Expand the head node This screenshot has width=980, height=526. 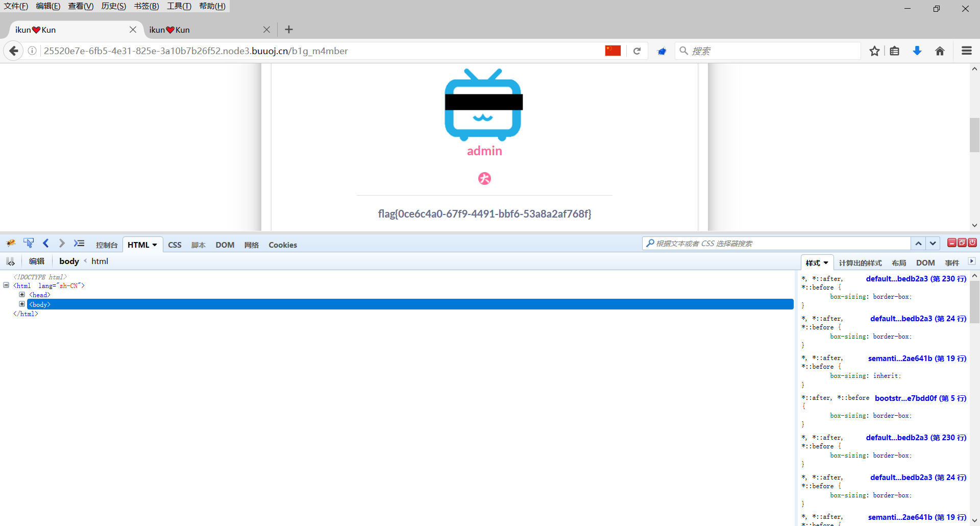click(22, 295)
